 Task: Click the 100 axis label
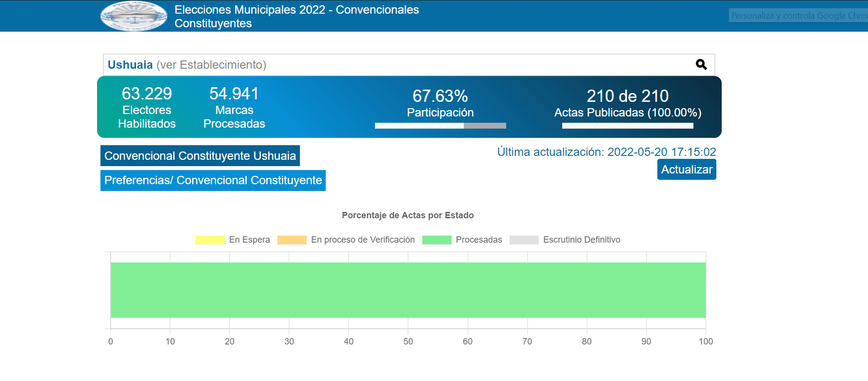(x=706, y=342)
